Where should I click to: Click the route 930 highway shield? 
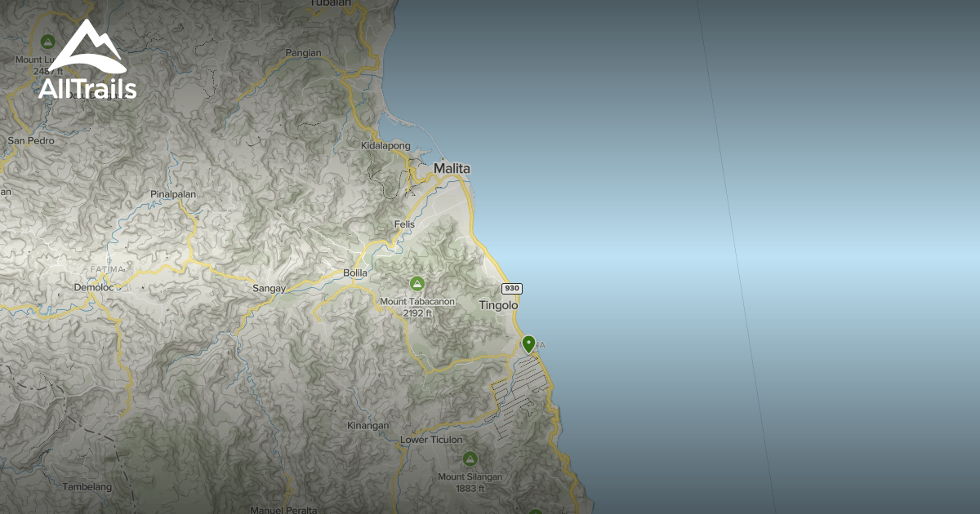[x=512, y=289]
